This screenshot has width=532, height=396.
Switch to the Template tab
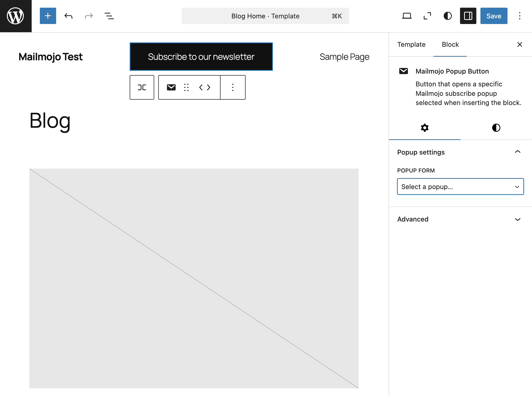(411, 44)
